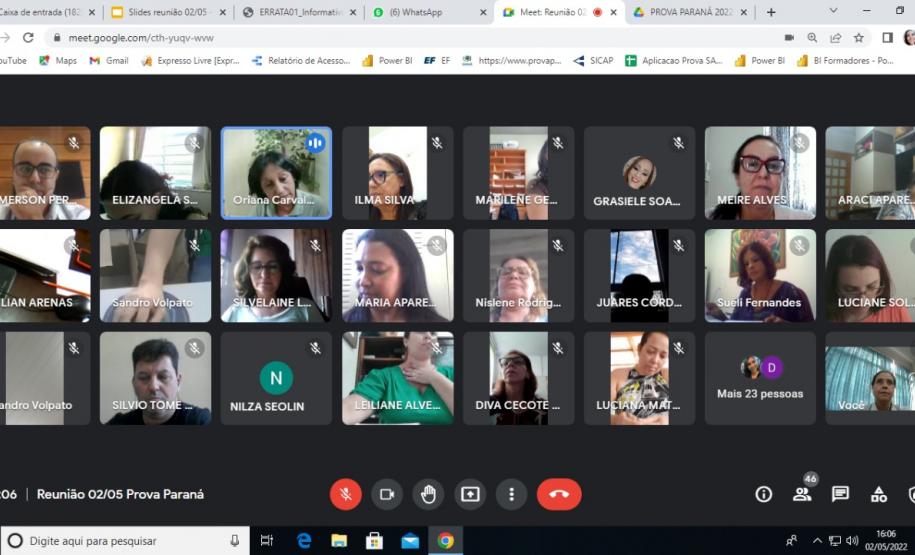915x555 pixels.
Task: Expand hidden system tray icons arrow
Action: click(816, 541)
